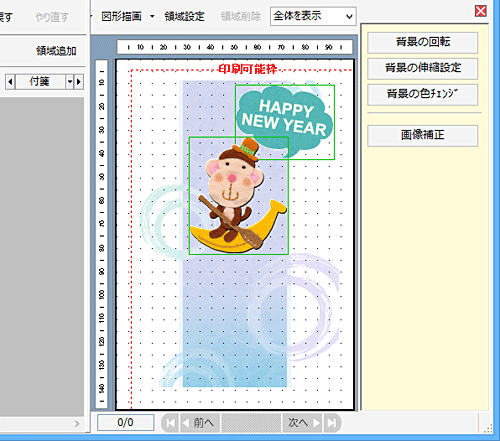Click 領域追加 in the left panel
Viewport: 500px width, 441px height.
[56, 51]
